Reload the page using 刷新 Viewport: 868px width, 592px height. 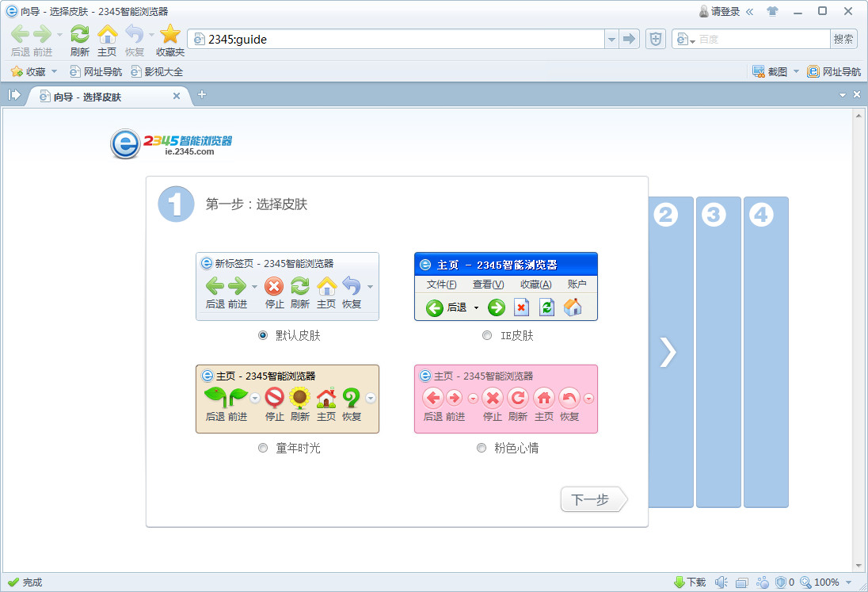(80, 34)
